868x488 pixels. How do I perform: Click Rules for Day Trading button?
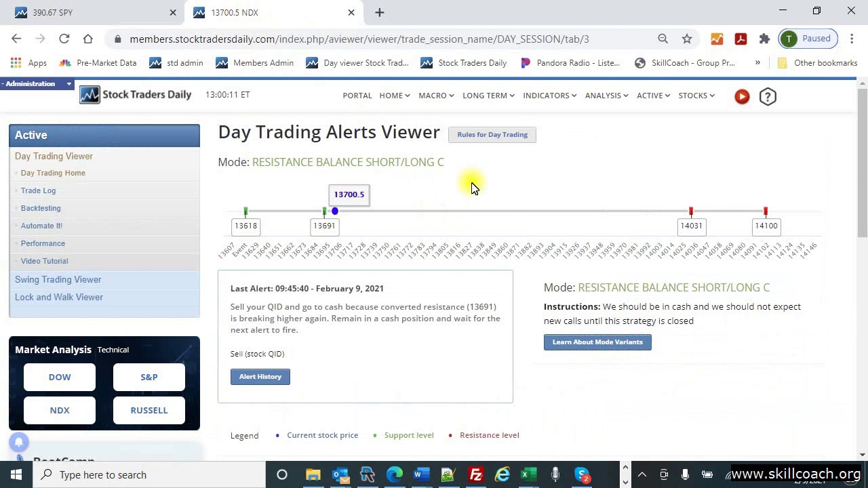(x=492, y=134)
